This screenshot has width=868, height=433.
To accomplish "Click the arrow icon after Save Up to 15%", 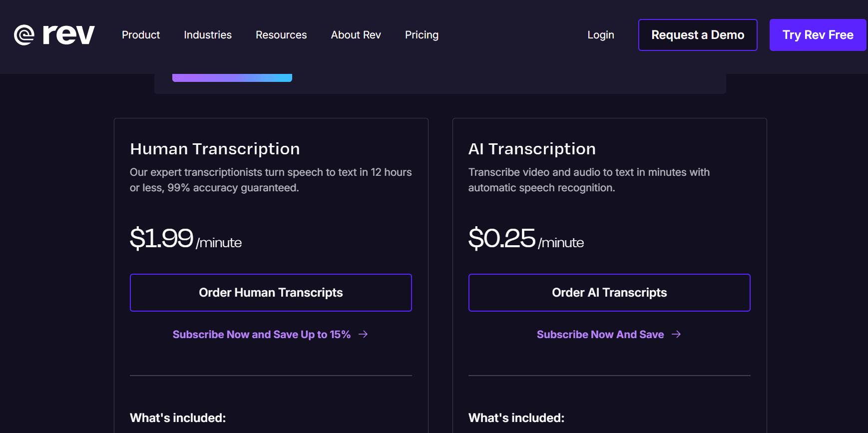I will [x=363, y=334].
